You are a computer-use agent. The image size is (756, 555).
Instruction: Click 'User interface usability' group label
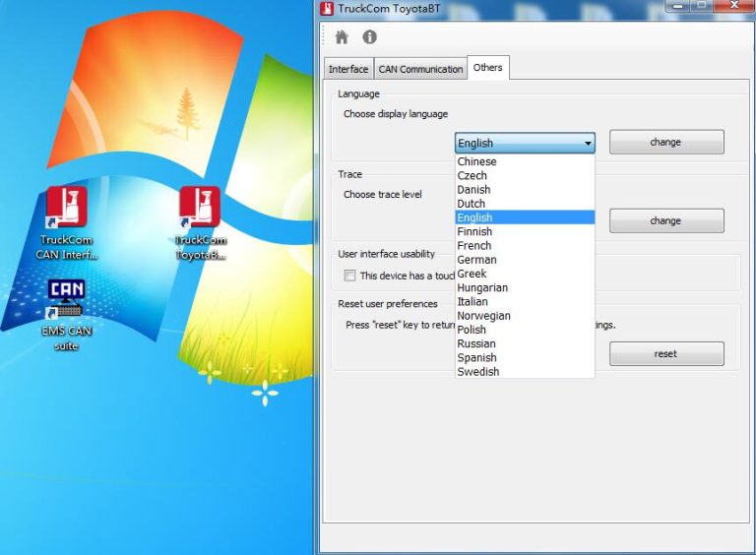(x=386, y=254)
